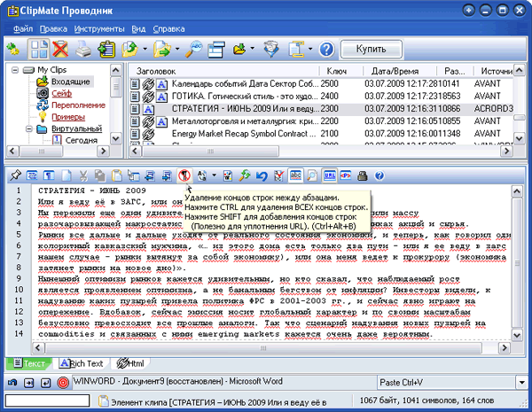
Task: Click the red target icon in the bottom bar
Action: (63, 383)
